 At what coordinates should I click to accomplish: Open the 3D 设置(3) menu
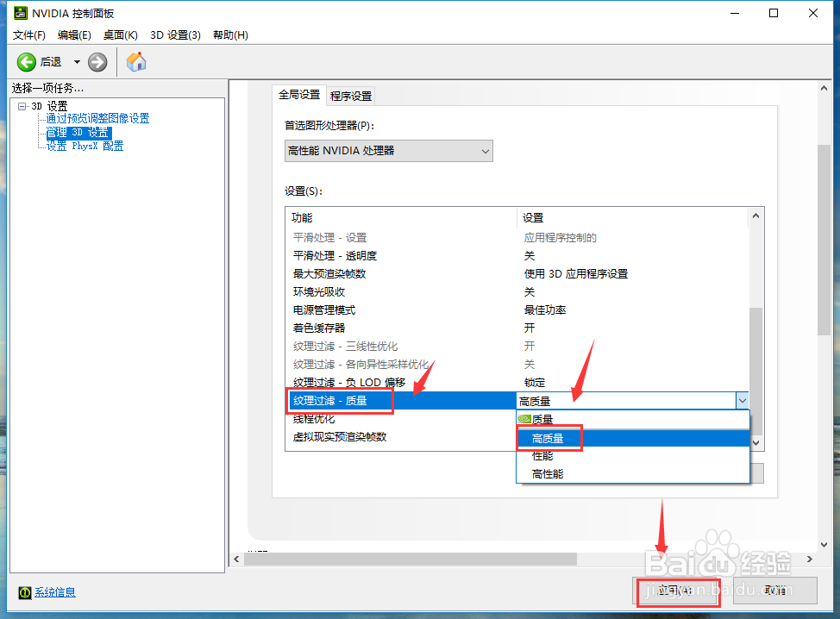(x=175, y=34)
